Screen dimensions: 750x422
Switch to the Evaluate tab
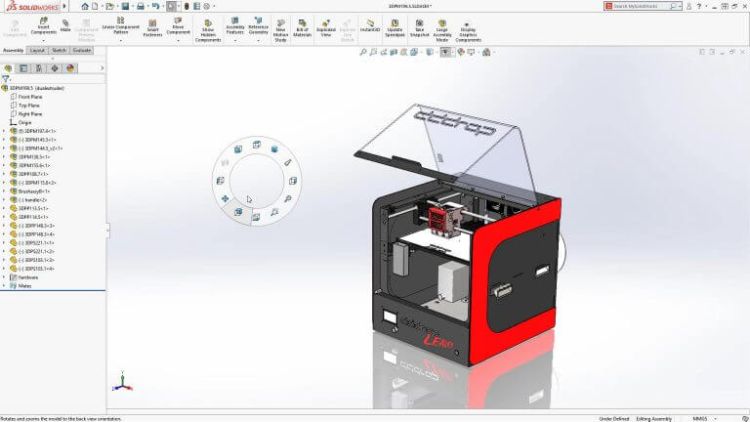tap(82, 50)
